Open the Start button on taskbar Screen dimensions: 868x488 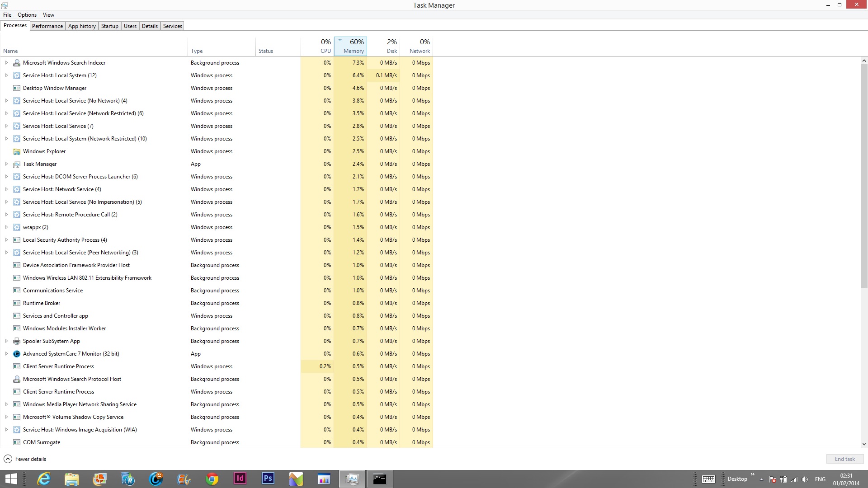click(x=11, y=479)
